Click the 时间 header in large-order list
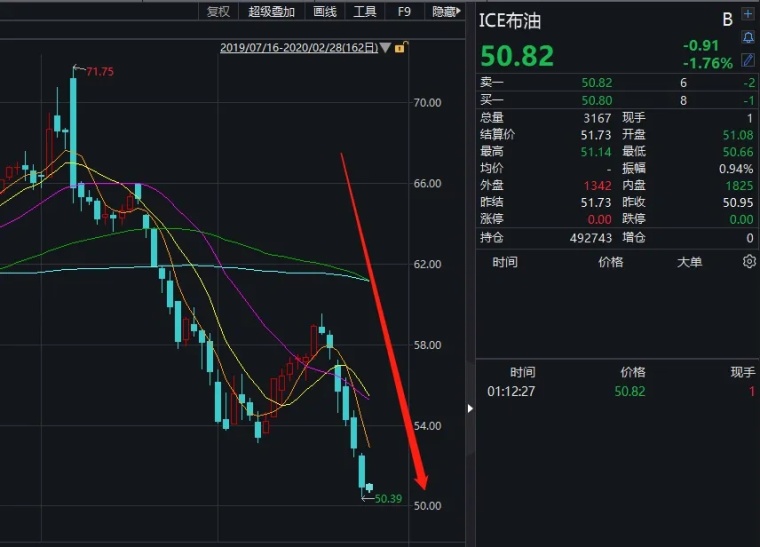 tap(505, 262)
